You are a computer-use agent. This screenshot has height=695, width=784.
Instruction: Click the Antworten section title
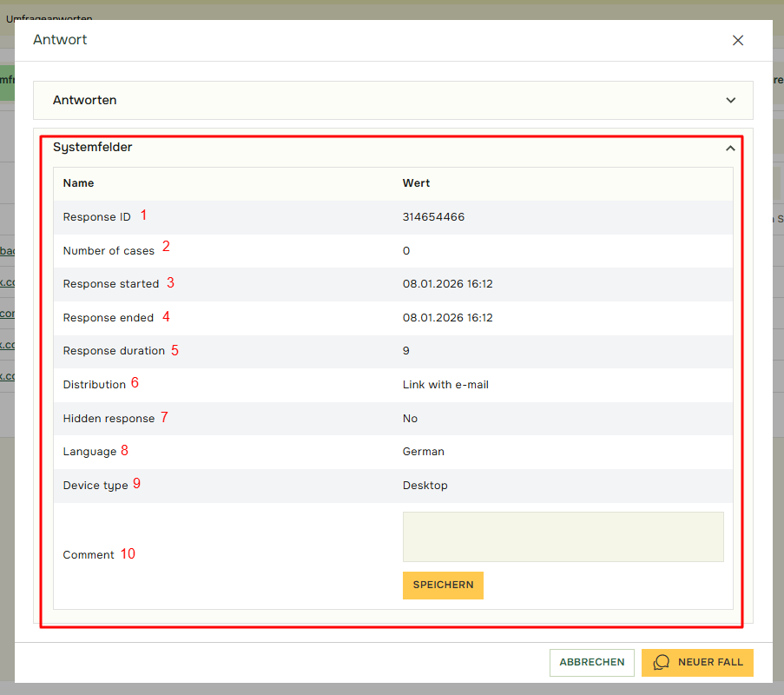coord(85,100)
